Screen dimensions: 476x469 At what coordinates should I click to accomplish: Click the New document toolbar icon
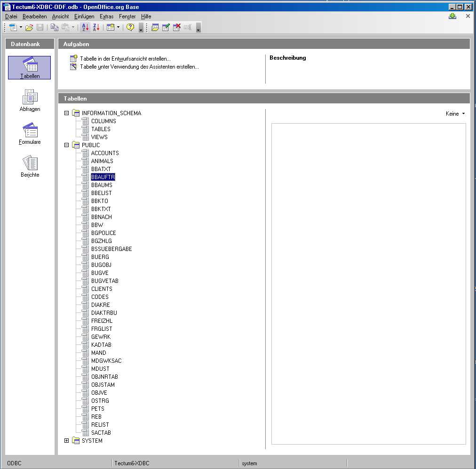(13, 28)
